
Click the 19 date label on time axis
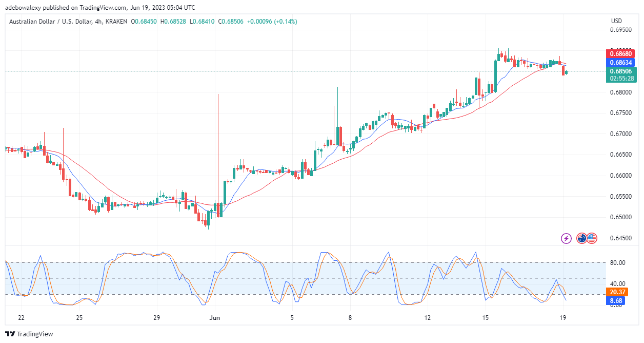(x=563, y=318)
